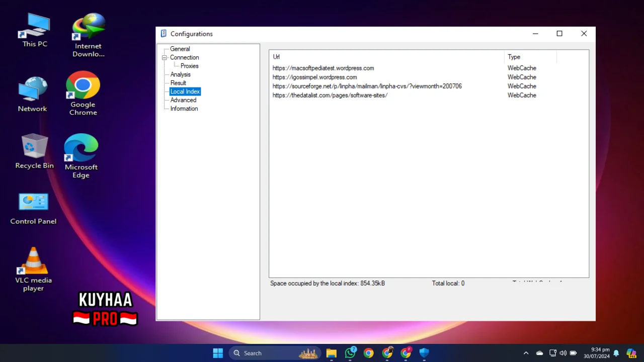Click the battery tray icon
The height and width of the screenshot is (362, 644).
click(573, 353)
